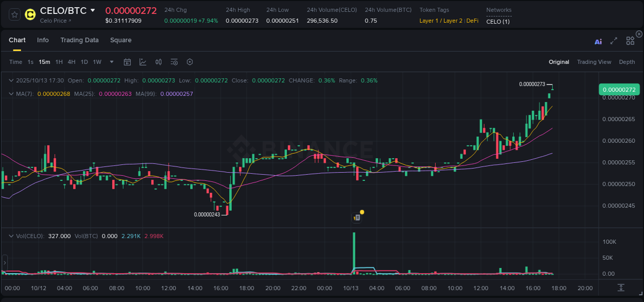644x302 pixels.
Task: Open the Square tab
Action: pos(121,40)
